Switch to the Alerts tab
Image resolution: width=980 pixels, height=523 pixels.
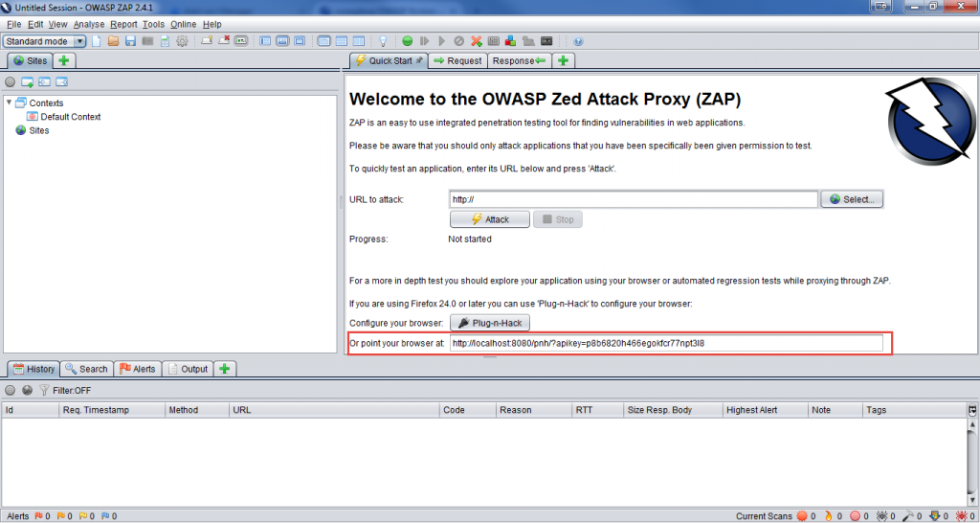(x=138, y=369)
